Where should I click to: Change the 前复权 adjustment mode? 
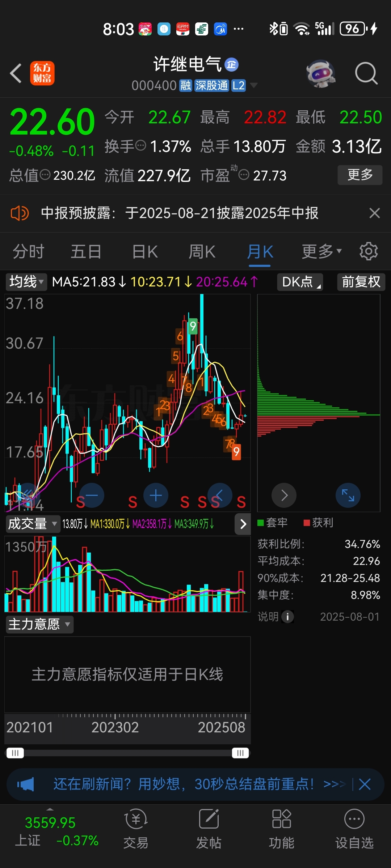(361, 282)
